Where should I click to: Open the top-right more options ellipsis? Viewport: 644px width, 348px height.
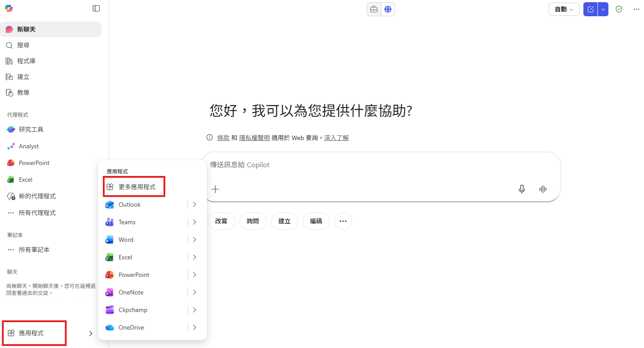637,9
